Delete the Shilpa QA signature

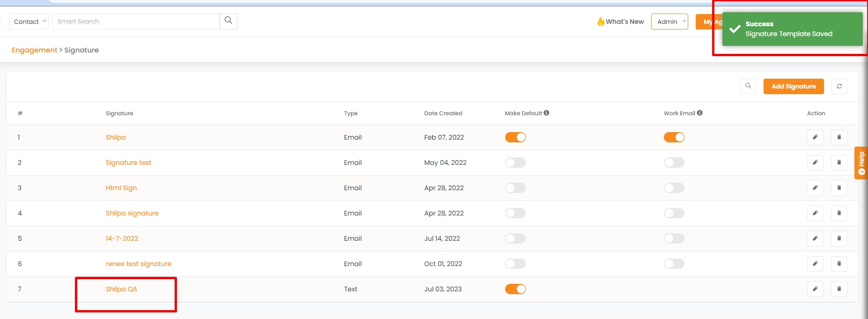(x=839, y=289)
